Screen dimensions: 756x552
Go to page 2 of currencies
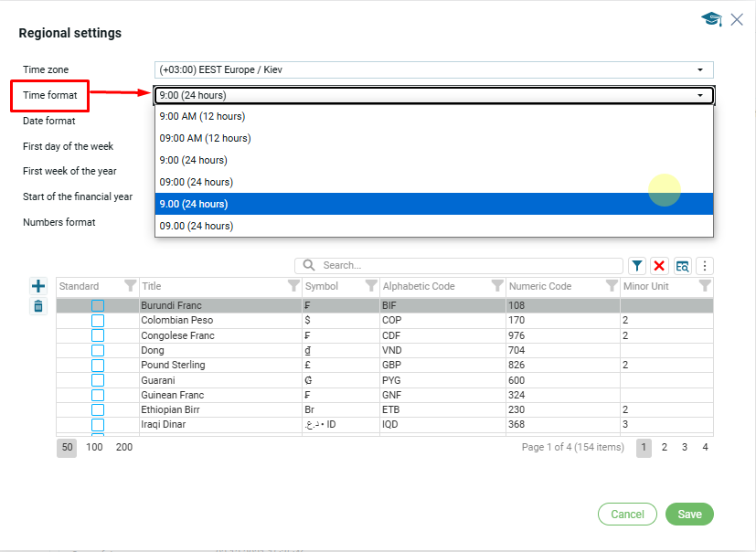coord(665,448)
